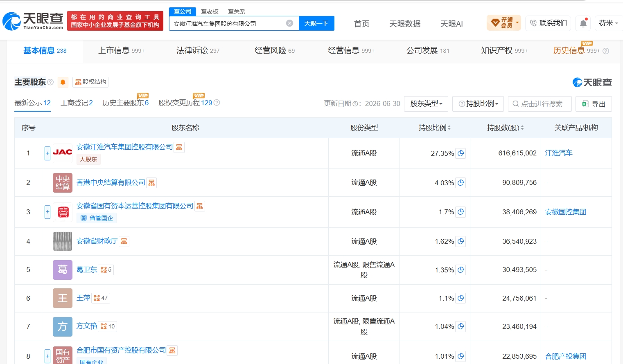Click the 点击进行搜索 search field
The height and width of the screenshot is (364, 623).
(x=539, y=104)
